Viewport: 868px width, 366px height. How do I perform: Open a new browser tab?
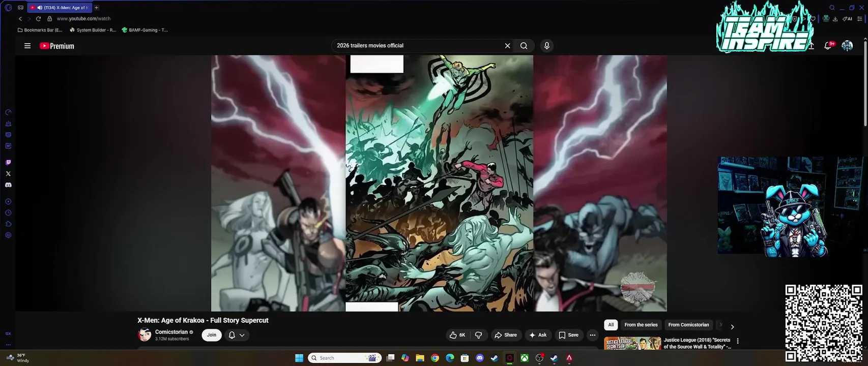96,8
